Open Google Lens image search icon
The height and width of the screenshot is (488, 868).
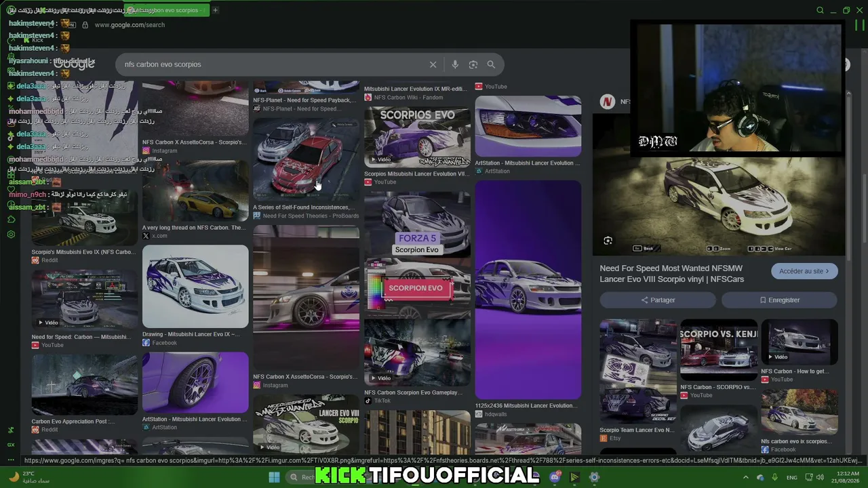point(473,64)
